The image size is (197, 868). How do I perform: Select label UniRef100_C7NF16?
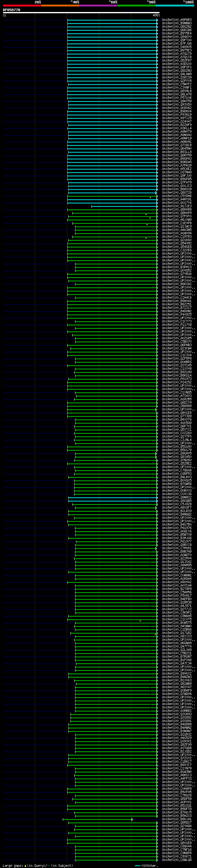coord(176,850)
